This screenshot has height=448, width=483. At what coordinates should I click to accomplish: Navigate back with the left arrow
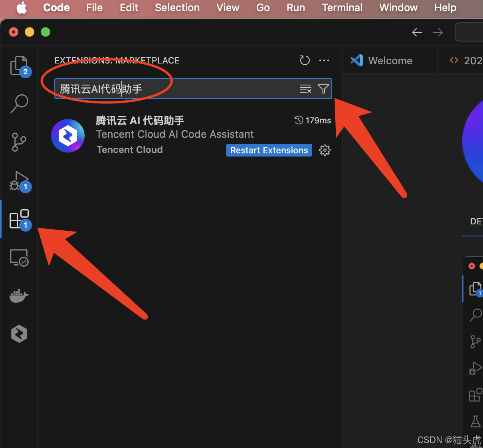point(417,32)
